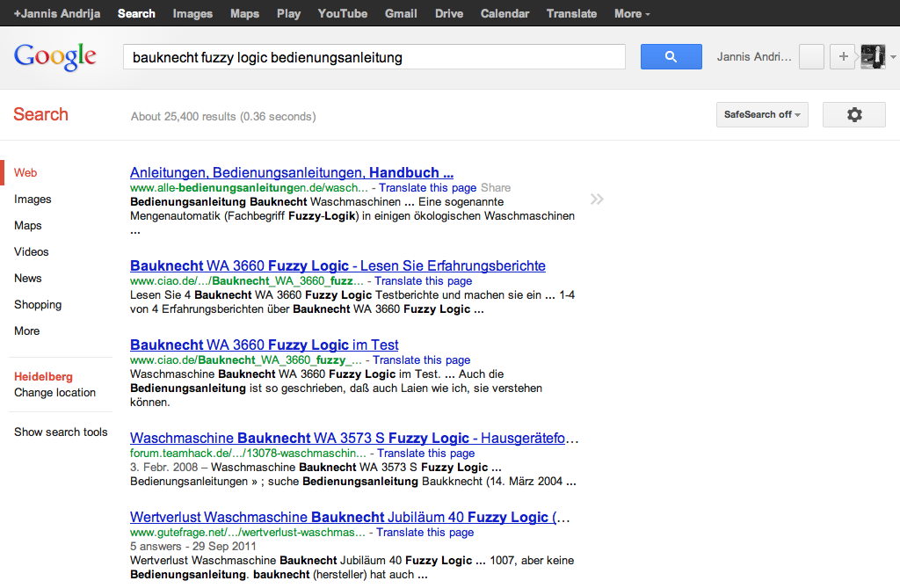Translate the Erfahrungsberichte ciao.de result
The image size is (900, 588).
tap(424, 280)
